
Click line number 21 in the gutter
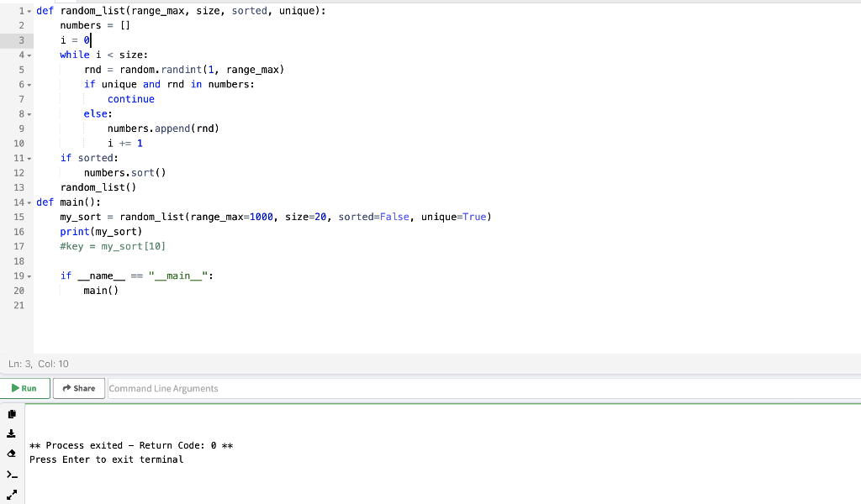18,306
